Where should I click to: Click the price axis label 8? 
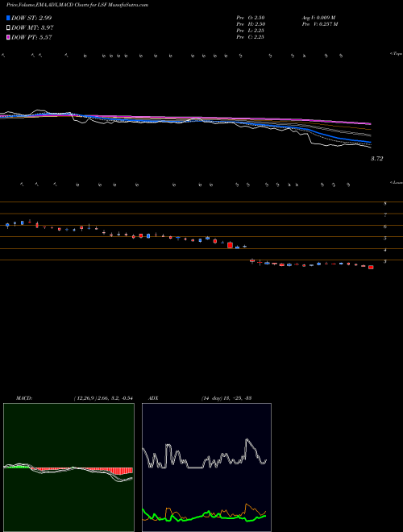(385, 204)
